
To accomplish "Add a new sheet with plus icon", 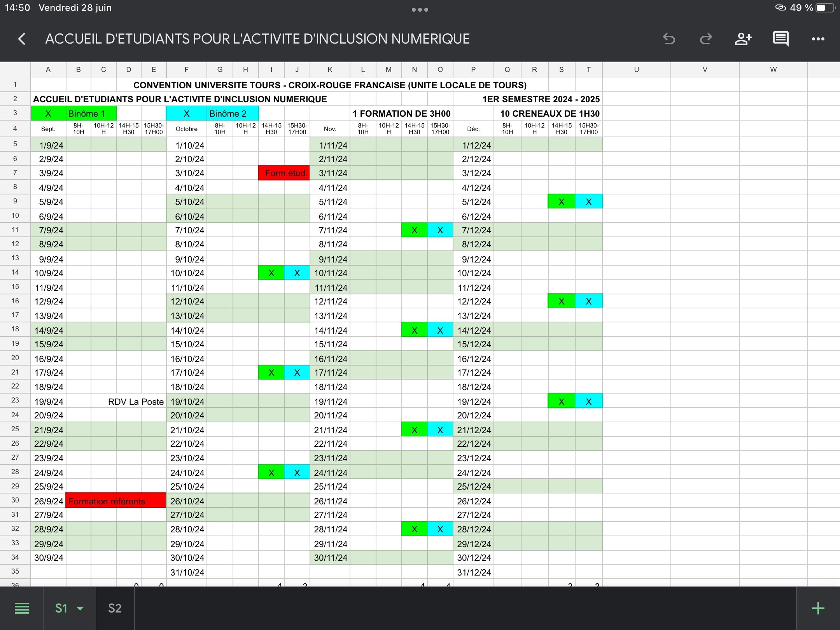I will [818, 608].
